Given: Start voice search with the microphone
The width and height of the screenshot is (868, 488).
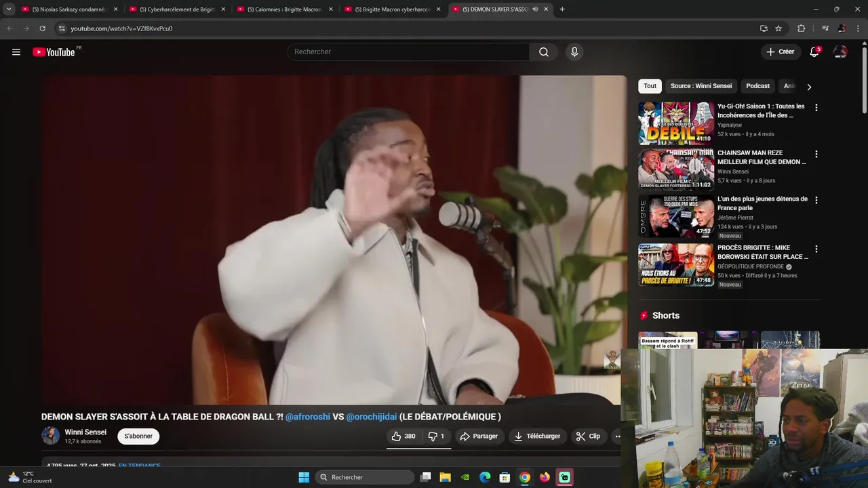Looking at the screenshot, I should (574, 52).
